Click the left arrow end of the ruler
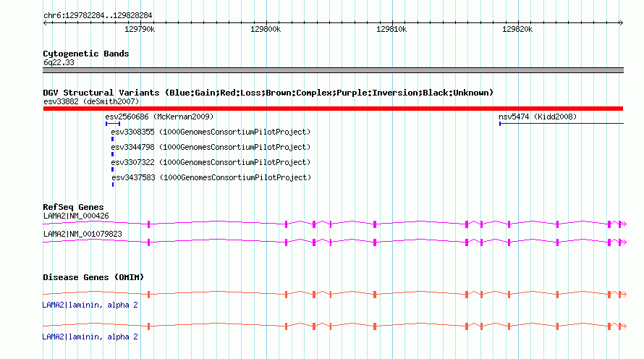Viewport: 644px width, 359px height. [x=45, y=22]
